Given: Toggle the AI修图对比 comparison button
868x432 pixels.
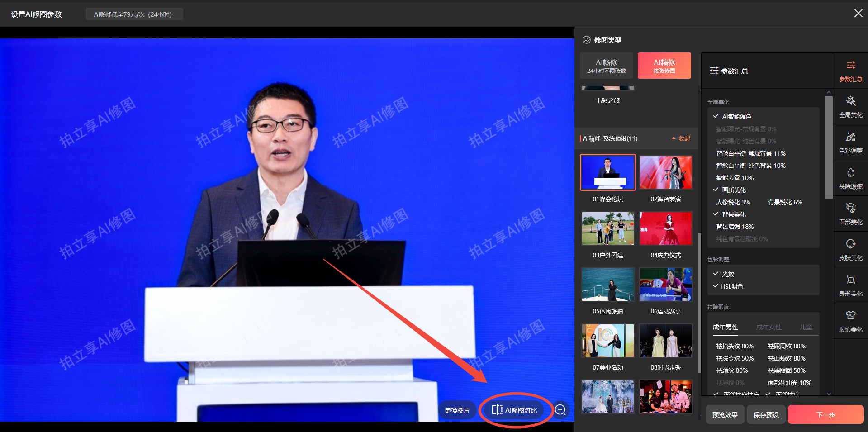Looking at the screenshot, I should click(x=515, y=410).
